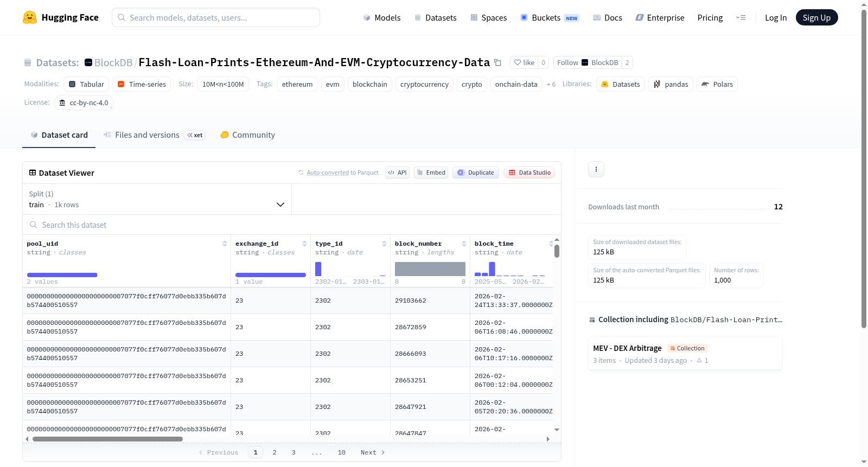The width and height of the screenshot is (868, 467).
Task: Open the three-dot options menu in sidebar
Action: (596, 169)
